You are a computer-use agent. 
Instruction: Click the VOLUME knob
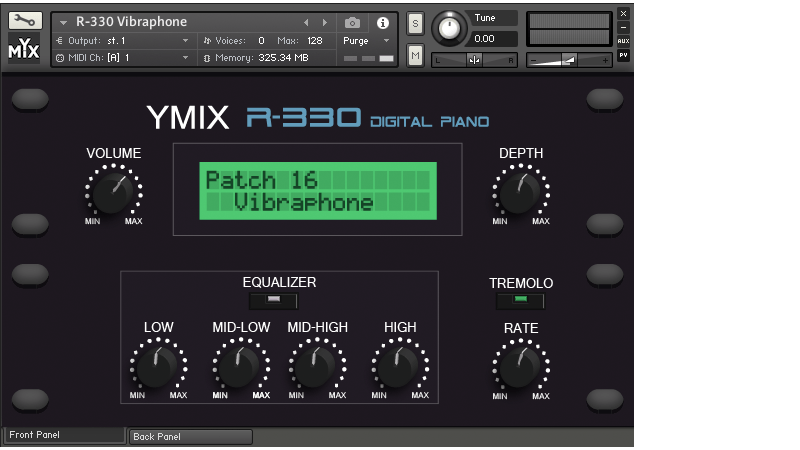[x=113, y=192]
